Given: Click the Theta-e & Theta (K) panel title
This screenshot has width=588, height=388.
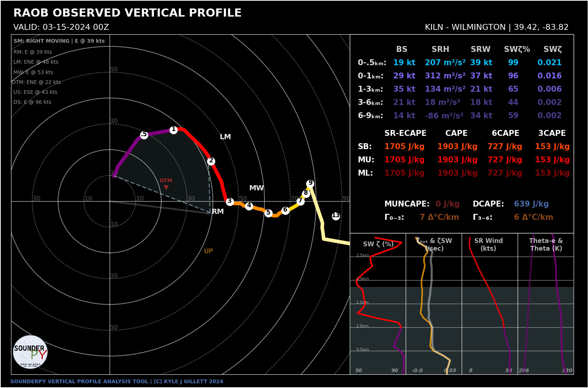Looking at the screenshot, I should pos(546,244).
